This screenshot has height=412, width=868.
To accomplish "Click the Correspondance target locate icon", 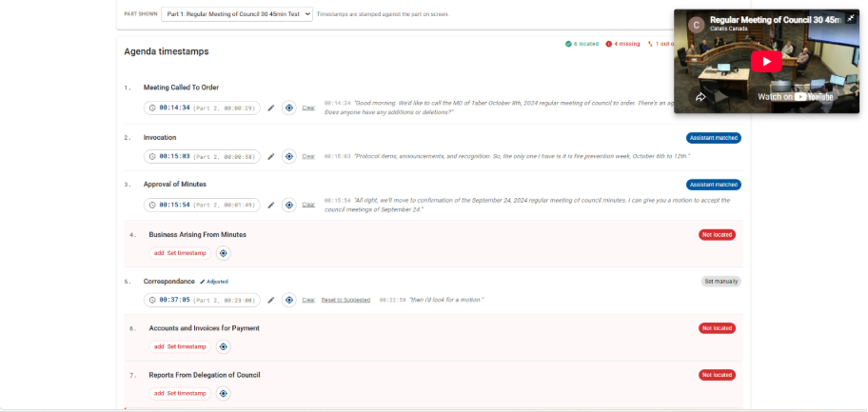I will tap(289, 300).
